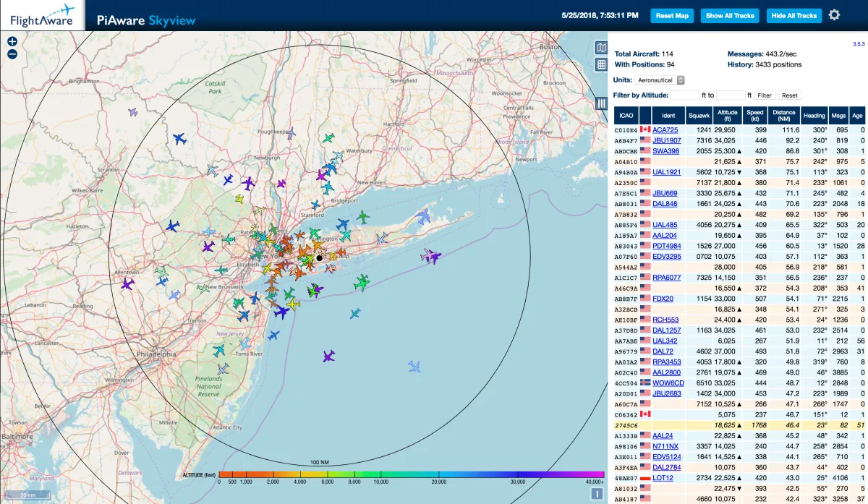This screenshot has height=504, width=868.
Task: Open the settings gear in the header
Action: 834,15
